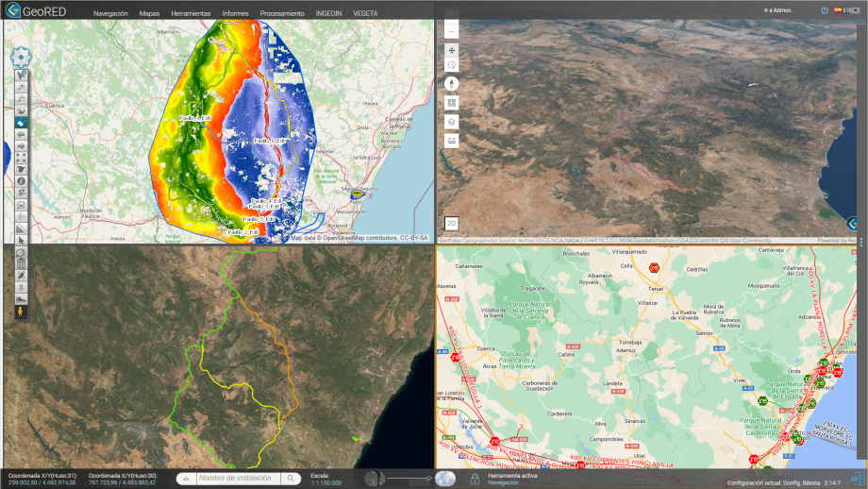Open the Navegación menu
The image size is (868, 489).
coord(110,13)
